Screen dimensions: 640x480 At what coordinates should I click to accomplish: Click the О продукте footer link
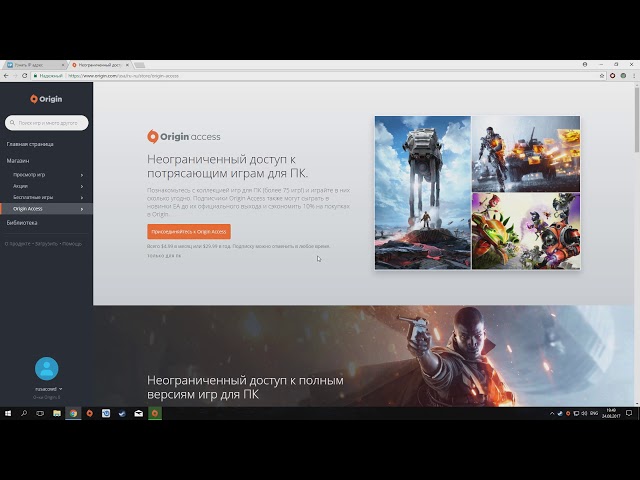(18, 244)
